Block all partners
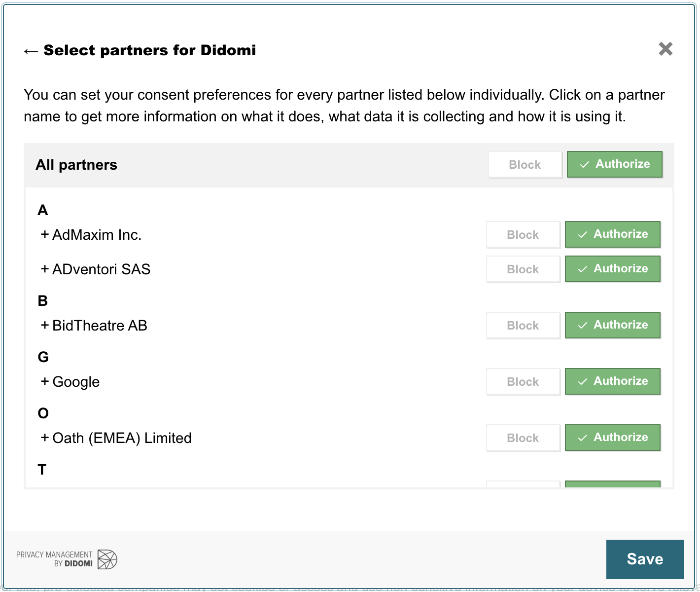 point(525,165)
